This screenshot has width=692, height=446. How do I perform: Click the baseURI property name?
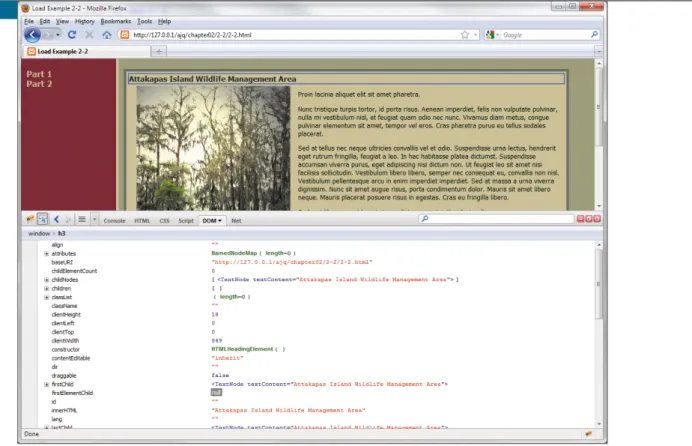click(x=62, y=262)
